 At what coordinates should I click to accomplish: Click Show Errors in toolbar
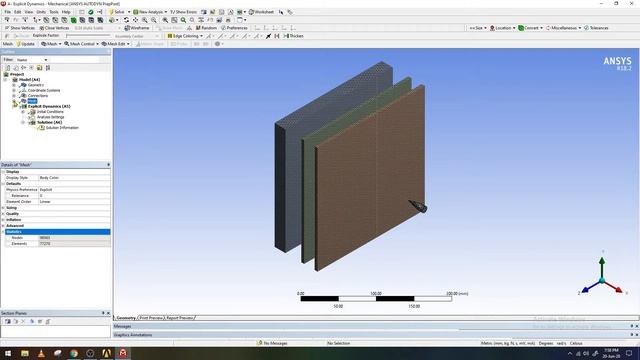[x=183, y=12]
